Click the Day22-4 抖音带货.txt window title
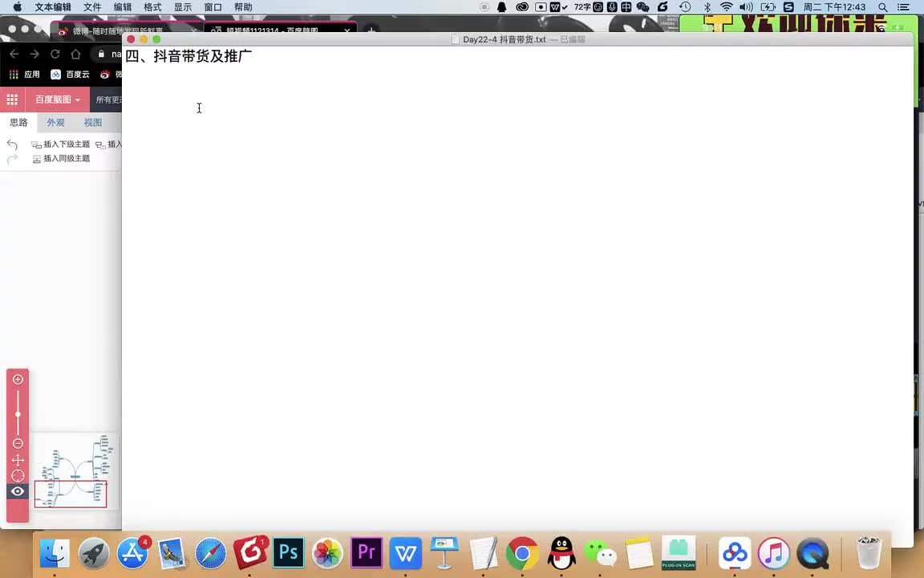This screenshot has width=924, height=578. tap(505, 39)
